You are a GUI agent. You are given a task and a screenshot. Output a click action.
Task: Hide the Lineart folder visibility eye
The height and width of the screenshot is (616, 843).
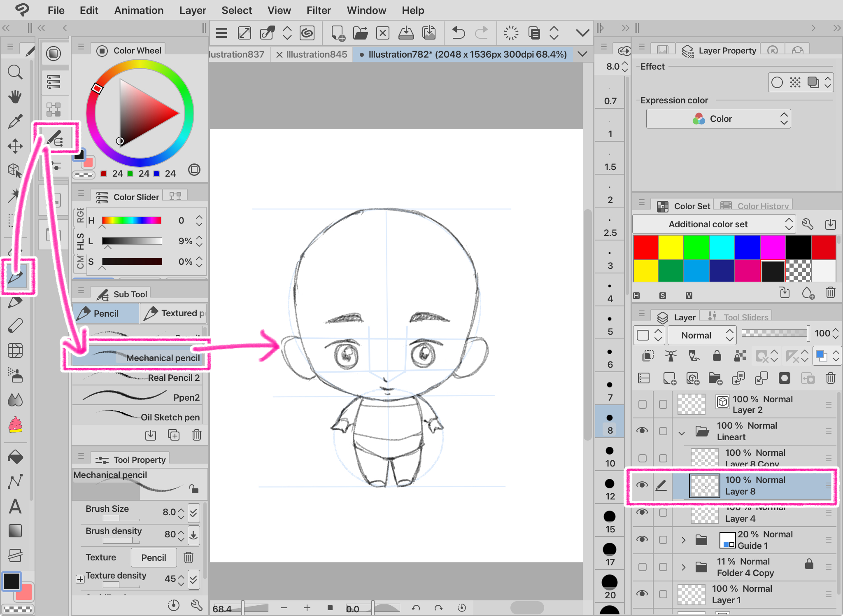(642, 431)
